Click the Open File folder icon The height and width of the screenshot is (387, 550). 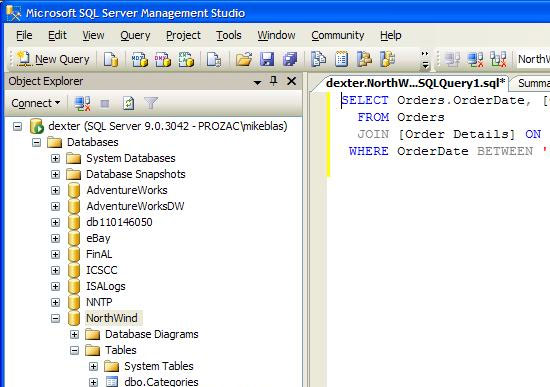pyautogui.click(x=244, y=59)
